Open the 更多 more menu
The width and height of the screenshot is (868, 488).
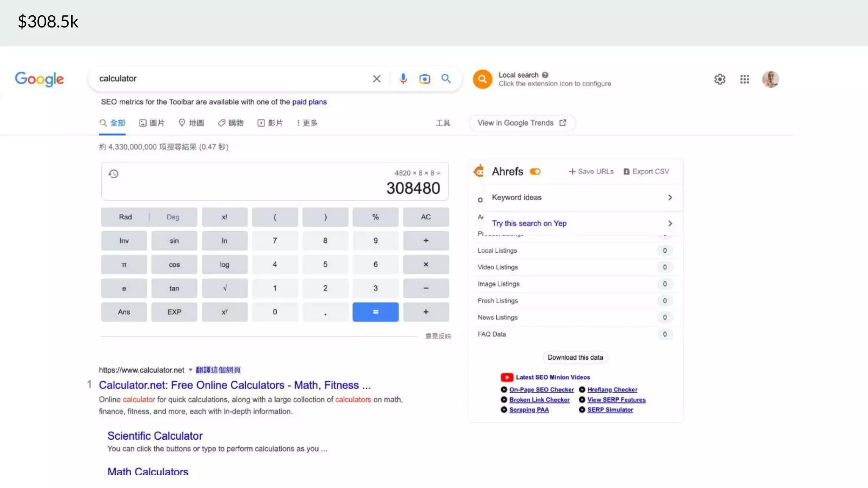[307, 123]
